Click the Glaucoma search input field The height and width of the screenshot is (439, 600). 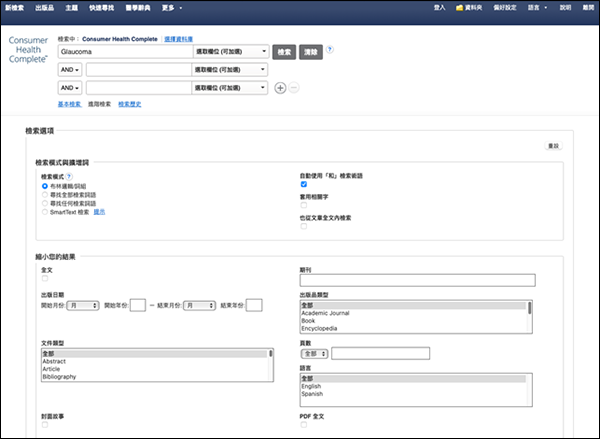126,52
